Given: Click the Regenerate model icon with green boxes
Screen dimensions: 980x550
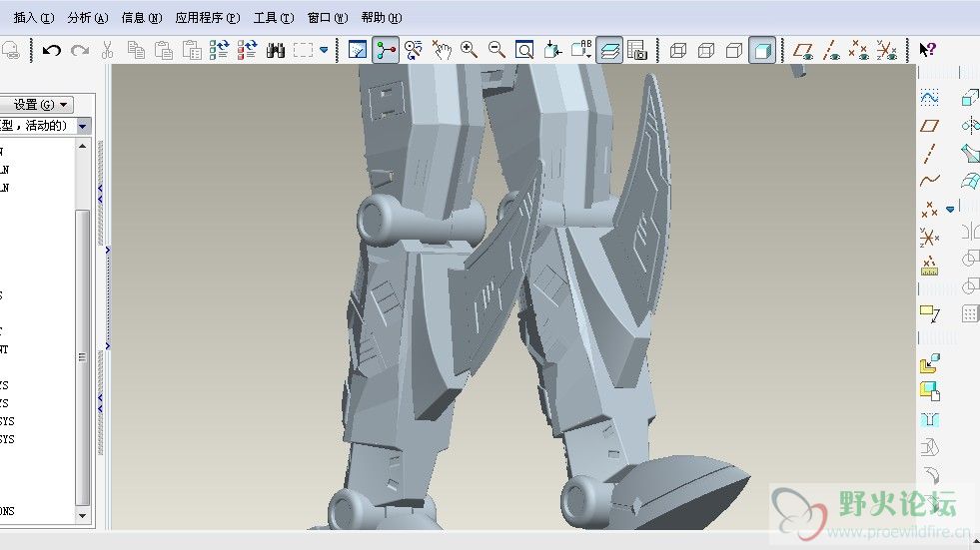Looking at the screenshot, I should coord(220,50).
